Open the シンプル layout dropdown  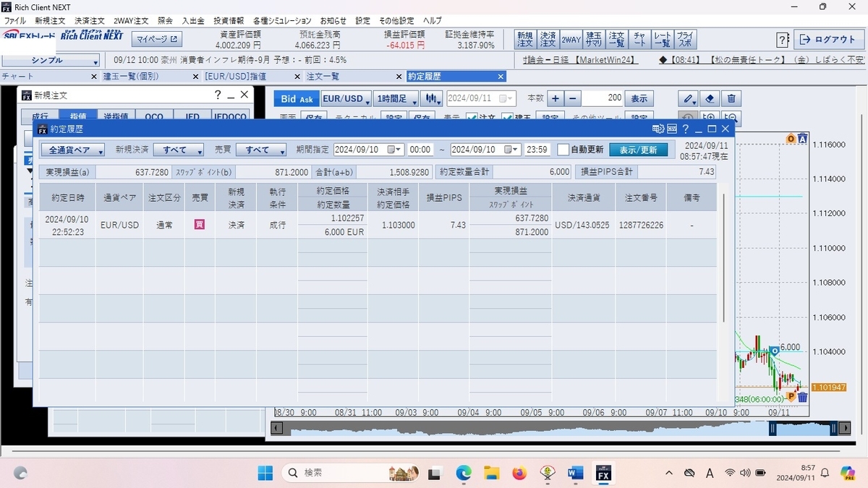pyautogui.click(x=50, y=61)
